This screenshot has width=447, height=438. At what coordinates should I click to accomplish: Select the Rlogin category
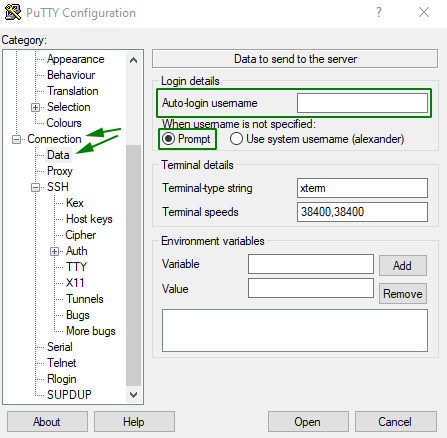pyautogui.click(x=62, y=379)
